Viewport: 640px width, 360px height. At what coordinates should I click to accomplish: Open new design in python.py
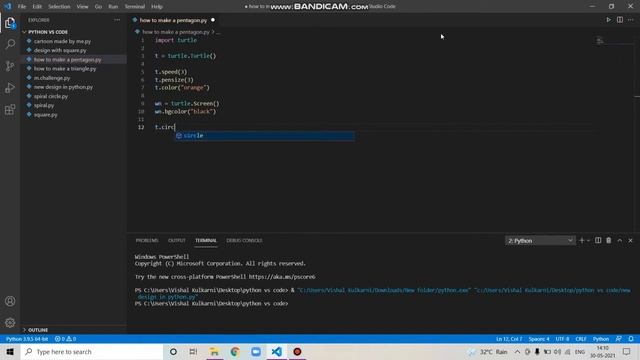[x=63, y=87]
